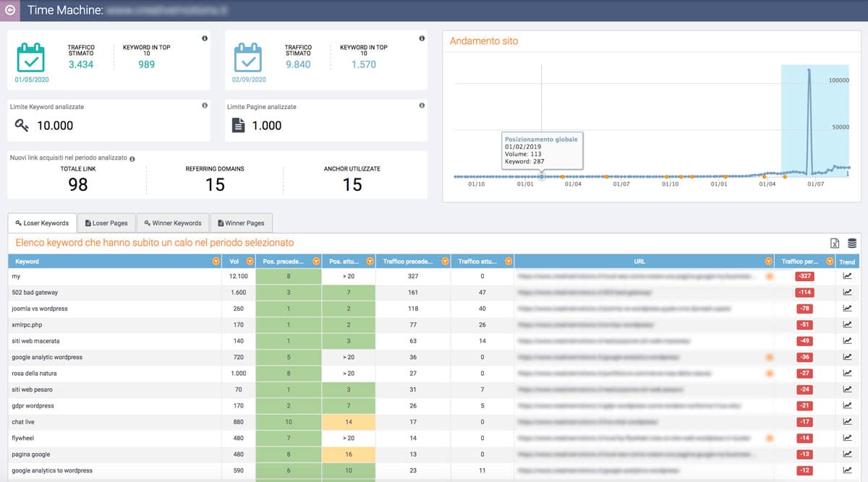Image resolution: width=868 pixels, height=482 pixels.
Task: Open trend chart for keyword my
Action: 847,276
